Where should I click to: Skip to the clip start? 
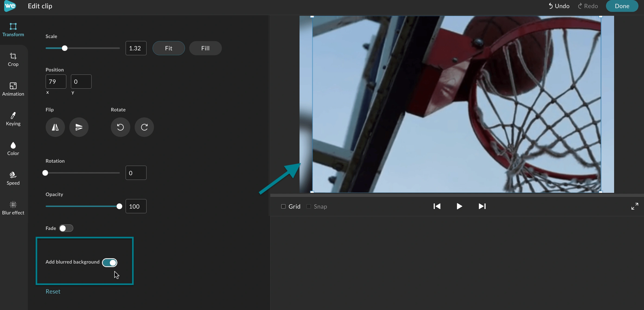437,207
